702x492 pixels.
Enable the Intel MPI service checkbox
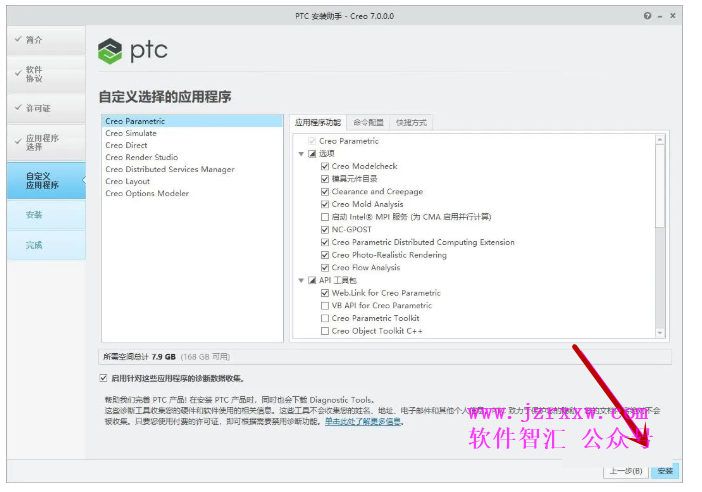[325, 217]
